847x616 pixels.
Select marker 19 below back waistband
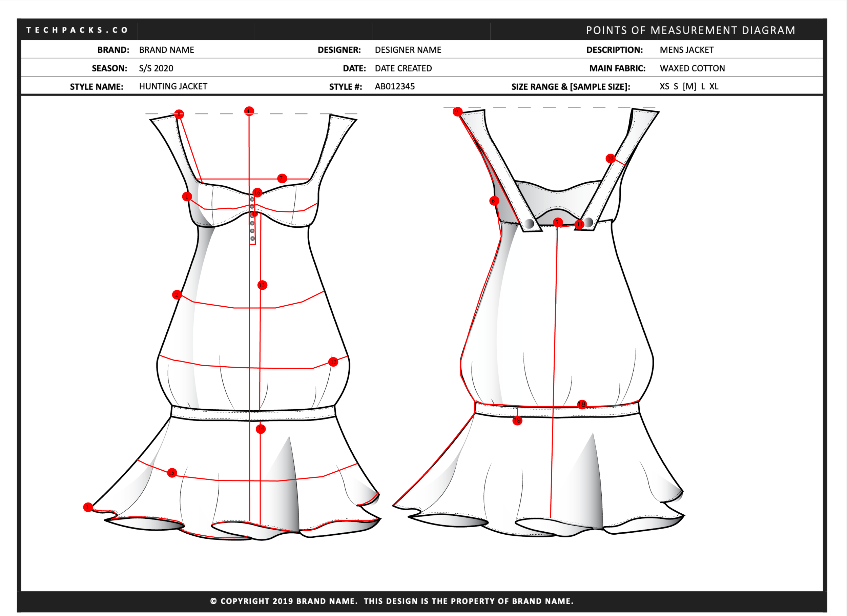pyautogui.click(x=517, y=420)
